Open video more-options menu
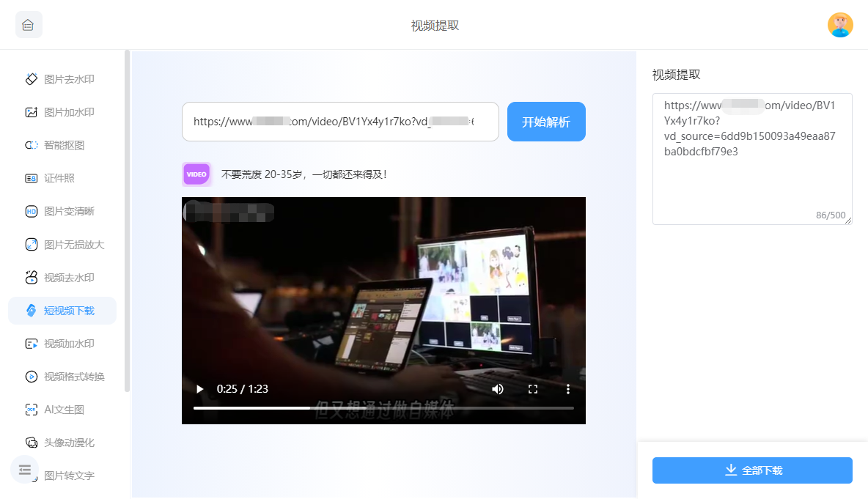The height and width of the screenshot is (499, 868). 568,389
